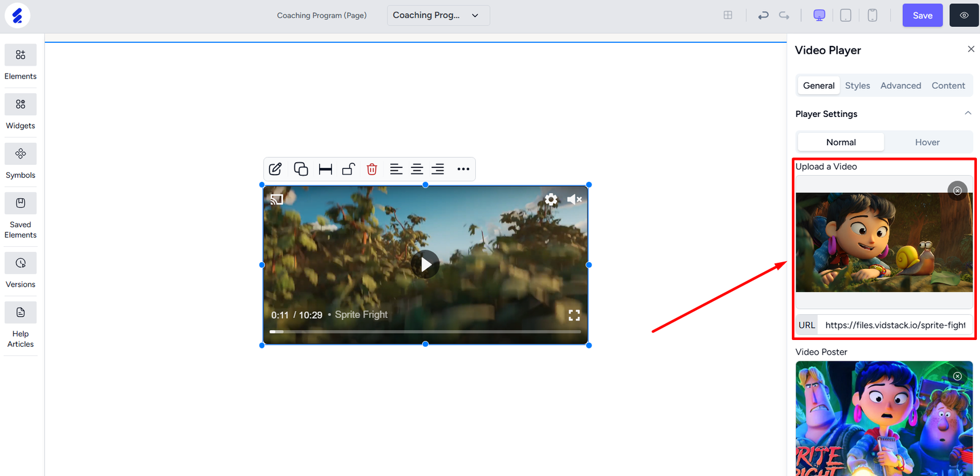Click the undo arrow icon
The image size is (980, 476).
(x=763, y=15)
